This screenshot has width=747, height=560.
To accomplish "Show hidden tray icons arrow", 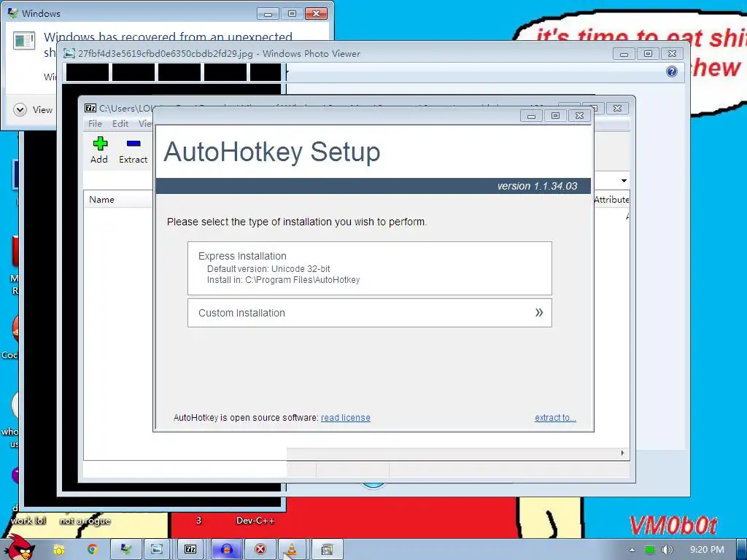I will [632, 550].
